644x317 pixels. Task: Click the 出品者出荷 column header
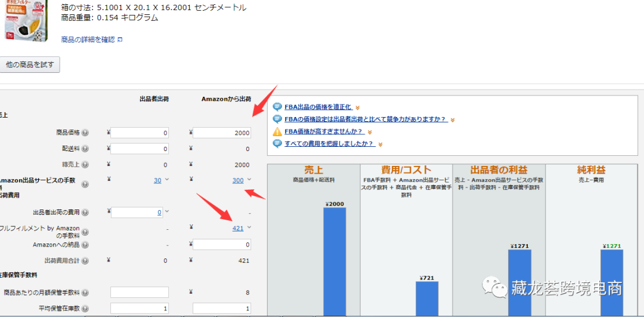[154, 99]
